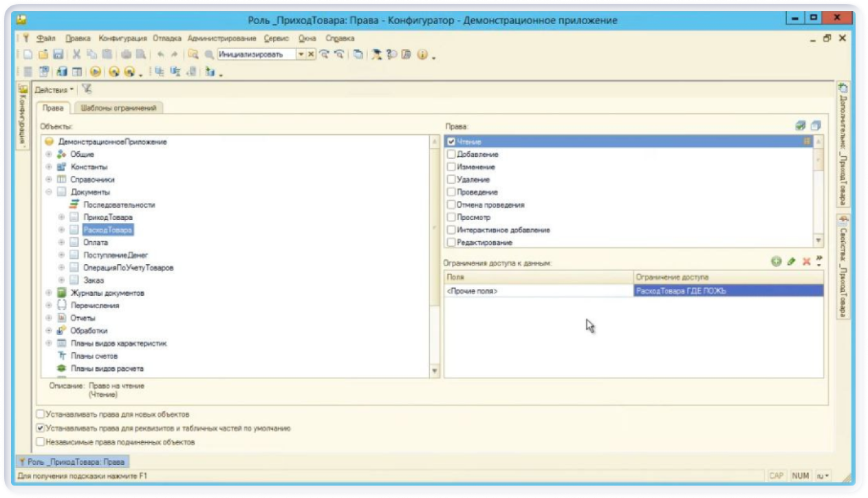Open the Действия dropdown menu
The height and width of the screenshot is (498, 868).
tap(54, 90)
